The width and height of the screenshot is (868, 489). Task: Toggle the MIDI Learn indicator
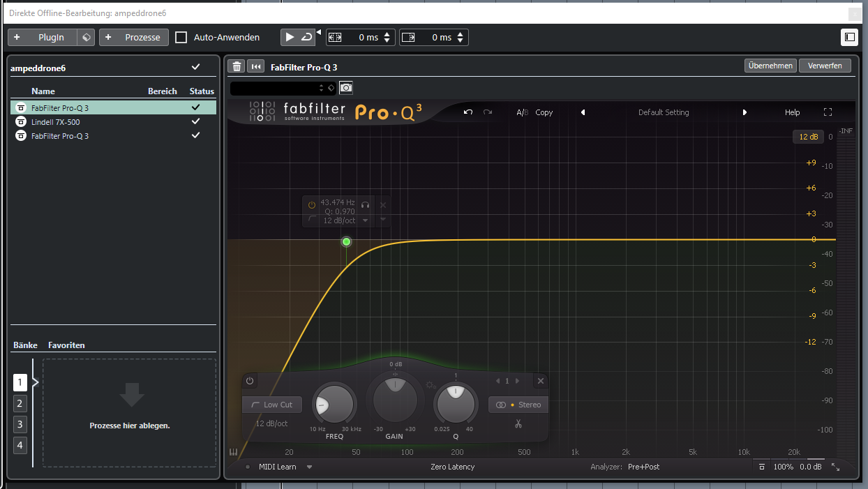[x=247, y=467]
